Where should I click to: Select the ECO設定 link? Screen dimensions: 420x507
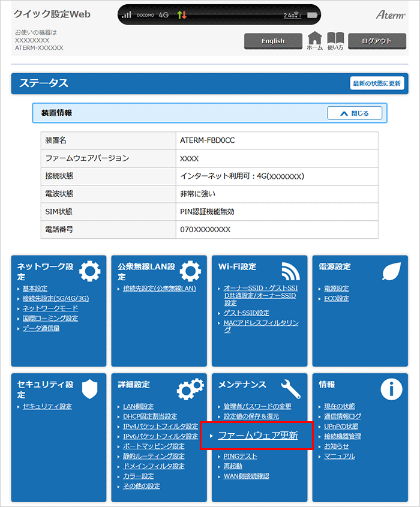[x=336, y=299]
